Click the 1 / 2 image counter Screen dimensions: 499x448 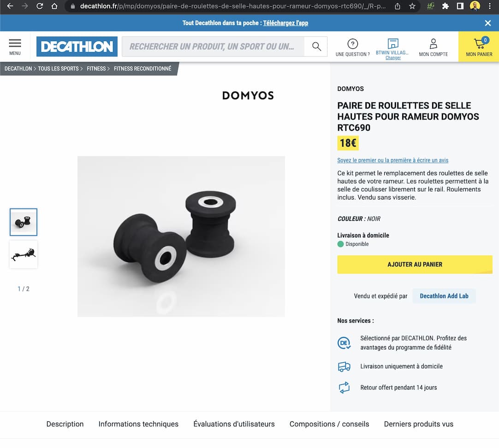[x=24, y=289]
